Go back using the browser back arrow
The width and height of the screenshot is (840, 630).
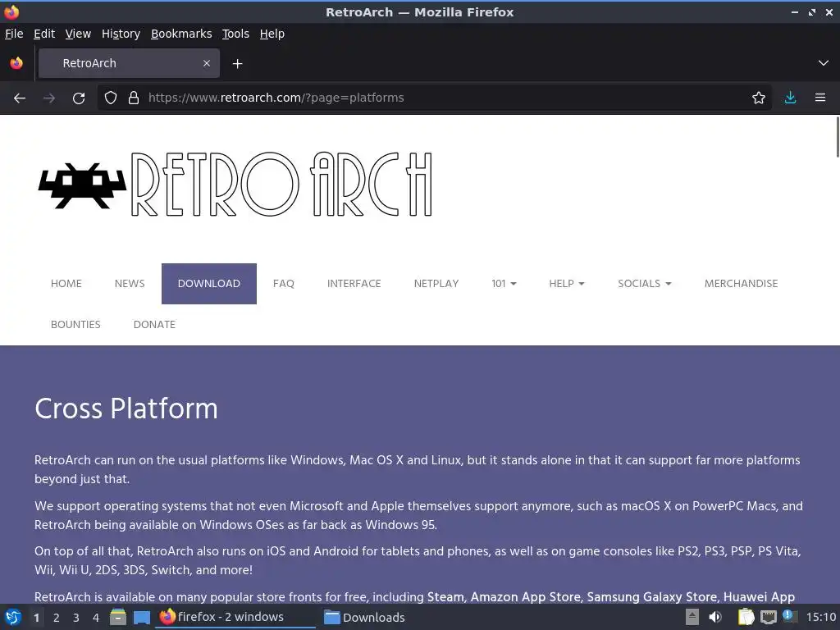[x=20, y=98]
